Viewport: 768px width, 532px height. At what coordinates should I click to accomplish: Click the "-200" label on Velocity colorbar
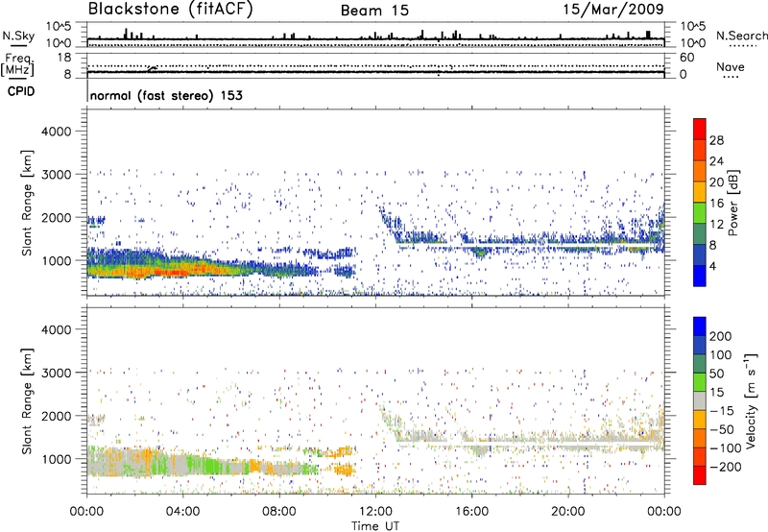click(724, 467)
